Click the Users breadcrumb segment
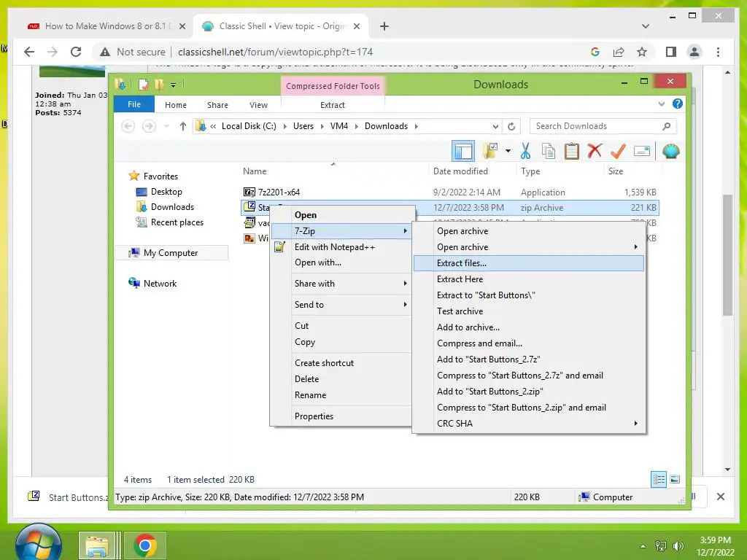747x560 pixels. point(303,126)
